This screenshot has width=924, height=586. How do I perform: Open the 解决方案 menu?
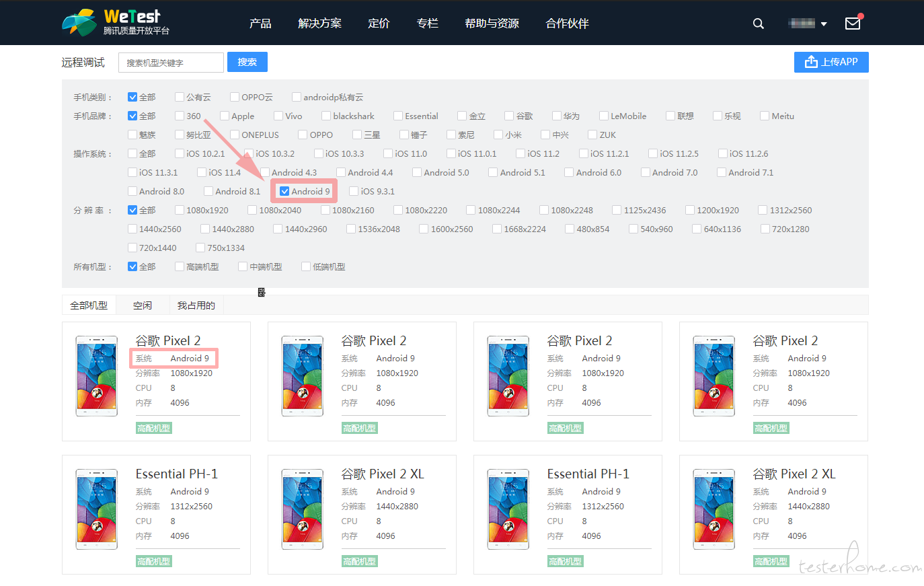point(319,23)
